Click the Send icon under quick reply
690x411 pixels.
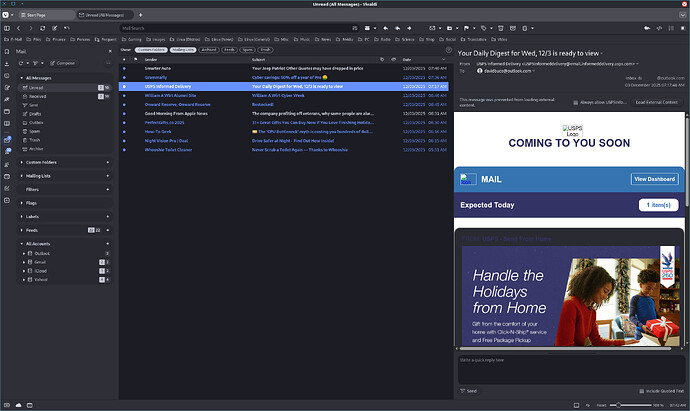[468, 391]
